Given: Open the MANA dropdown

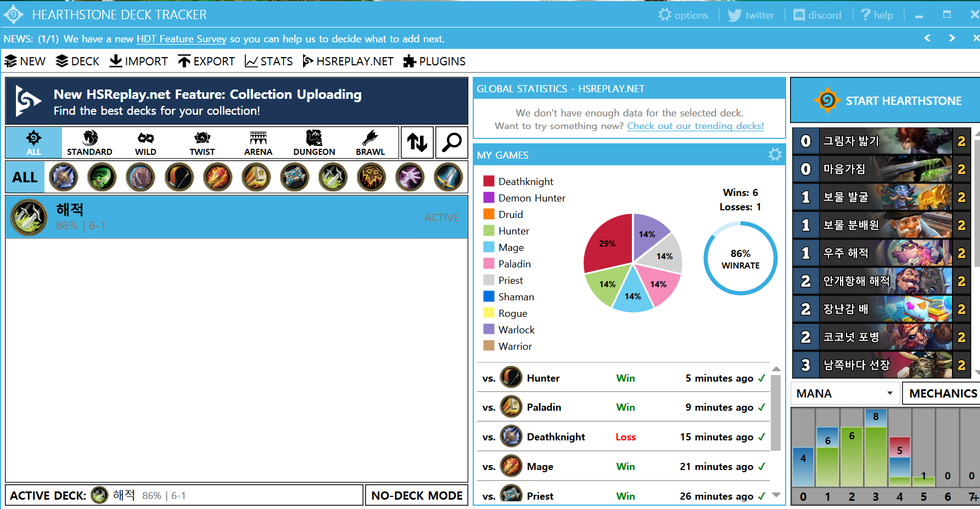Looking at the screenshot, I should coord(844,394).
